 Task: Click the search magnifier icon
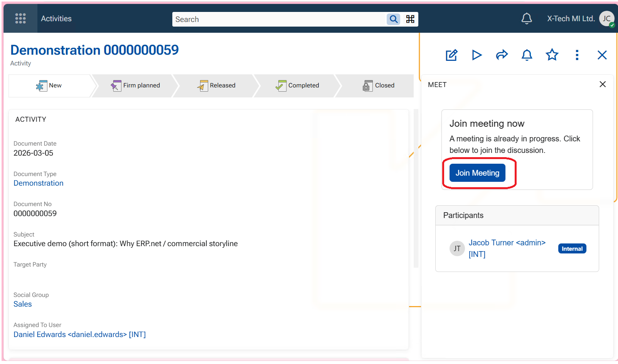click(393, 19)
